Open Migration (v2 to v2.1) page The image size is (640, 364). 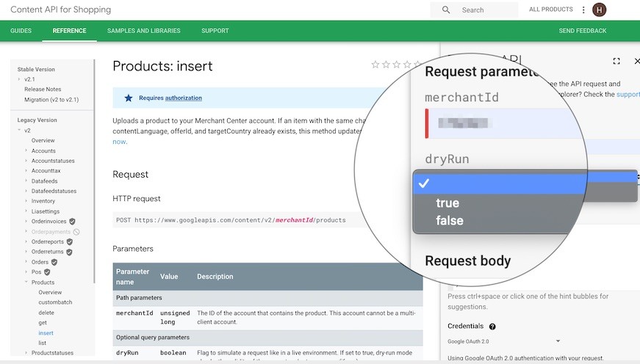51,100
